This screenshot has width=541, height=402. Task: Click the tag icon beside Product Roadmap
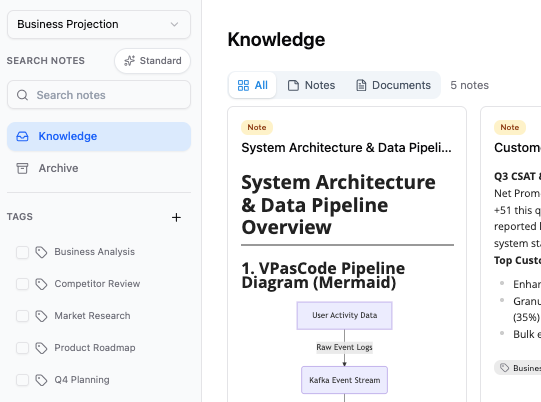coord(41,348)
